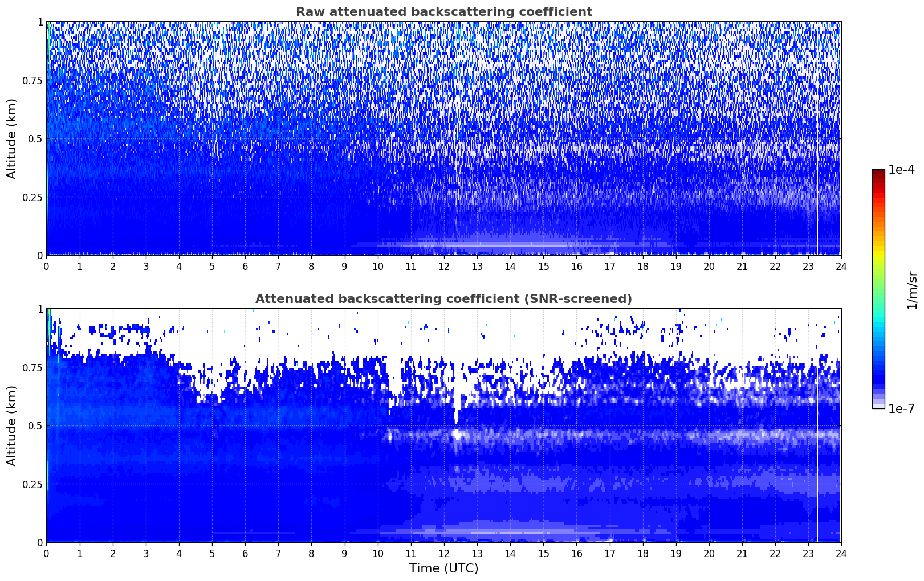Image resolution: width=924 pixels, height=581 pixels.
Task: Click the hour 22 tick under the SNR-screened plot
Action: pyautogui.click(x=775, y=553)
